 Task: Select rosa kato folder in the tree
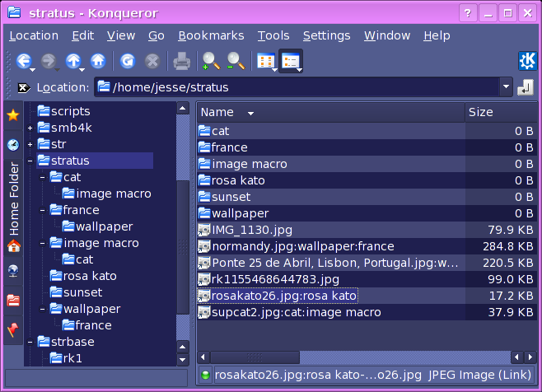[83, 276]
